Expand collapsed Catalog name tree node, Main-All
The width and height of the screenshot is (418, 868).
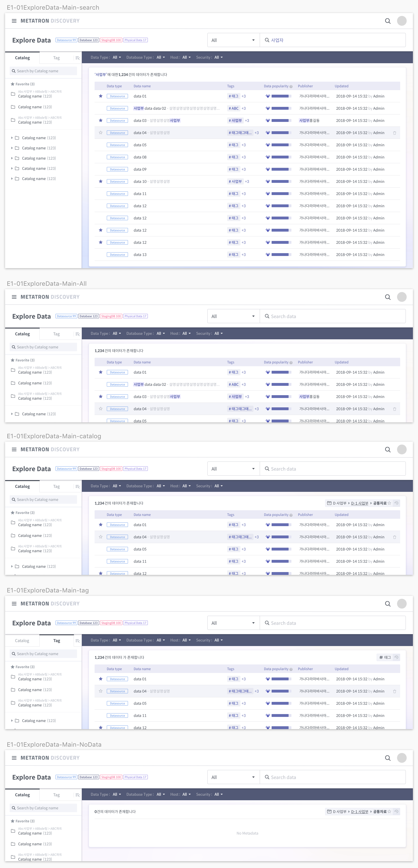[x=12, y=414]
